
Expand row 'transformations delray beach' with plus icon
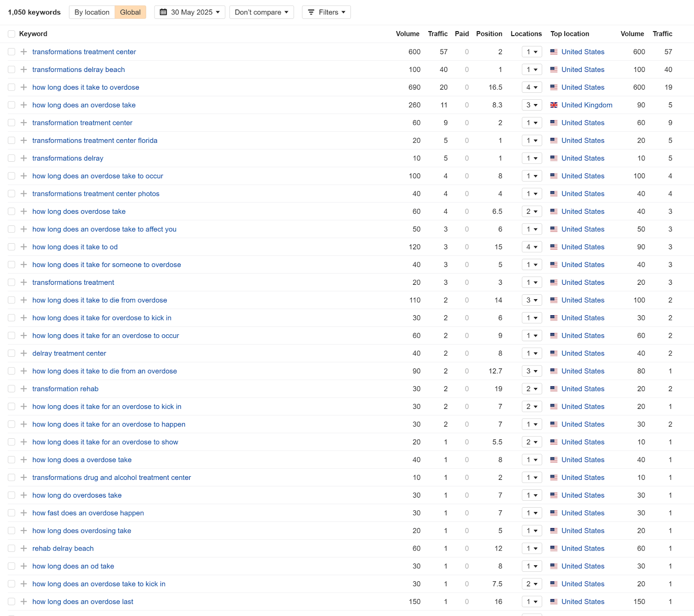24,70
